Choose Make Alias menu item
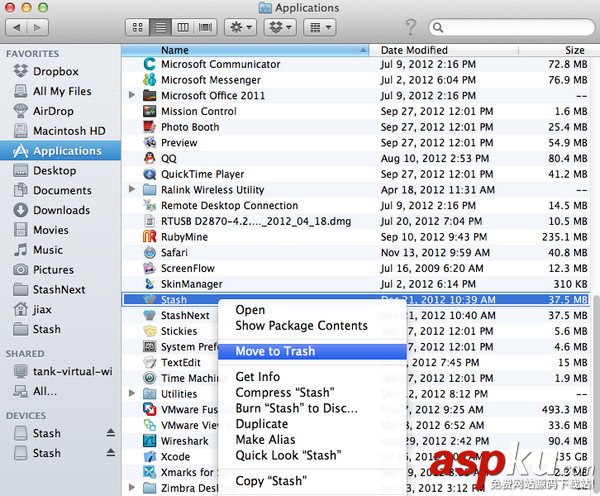The image size is (600, 496). [x=312, y=440]
